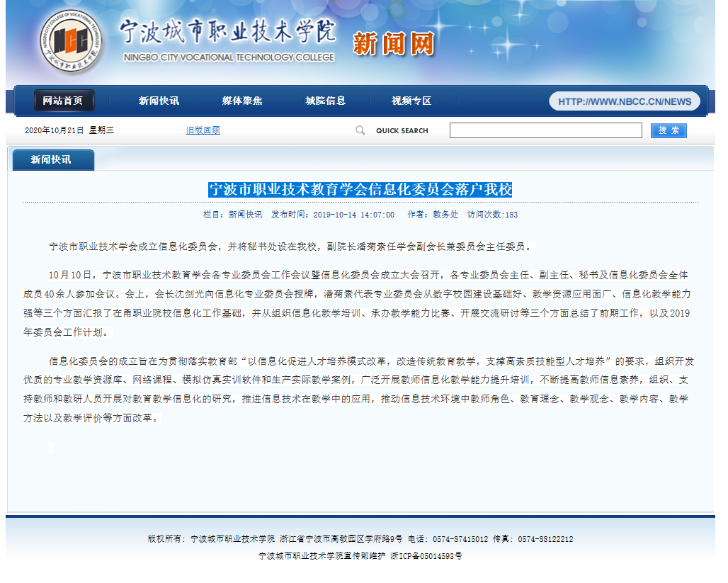
Task: Click the paragraph beginning 信息化委员会的成立
Action: (358, 390)
